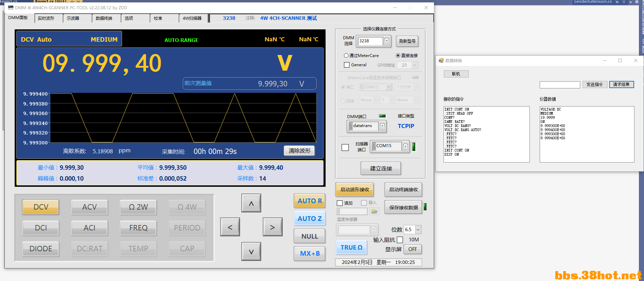Click the green DMM端口 status indicator
Viewport: 644px width, 281px height.
click(383, 116)
